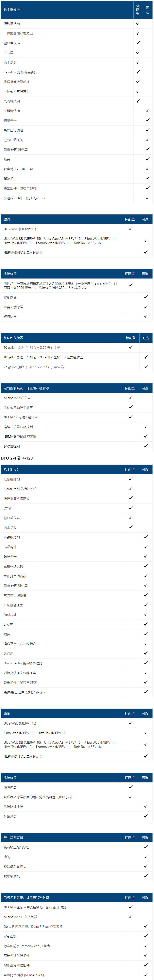Click the check in 底涂内层 row
The image size is (154, 980).
[x=131, y=787]
